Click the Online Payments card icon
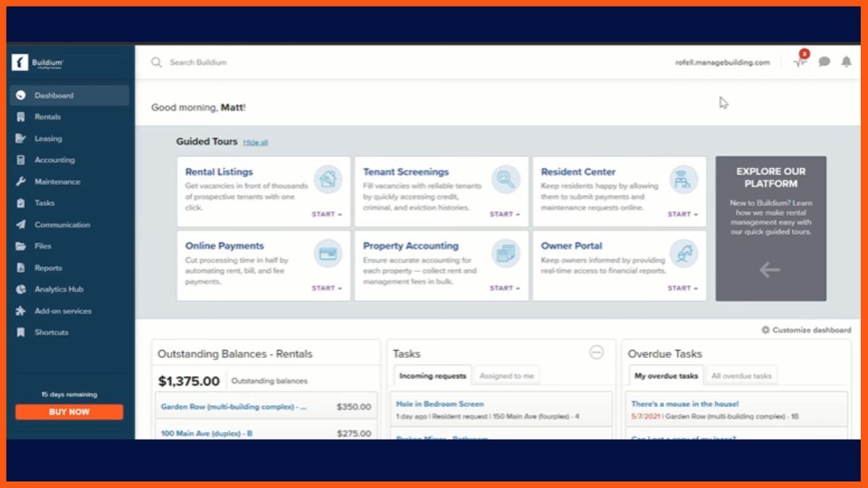The image size is (868, 488). coord(328,253)
